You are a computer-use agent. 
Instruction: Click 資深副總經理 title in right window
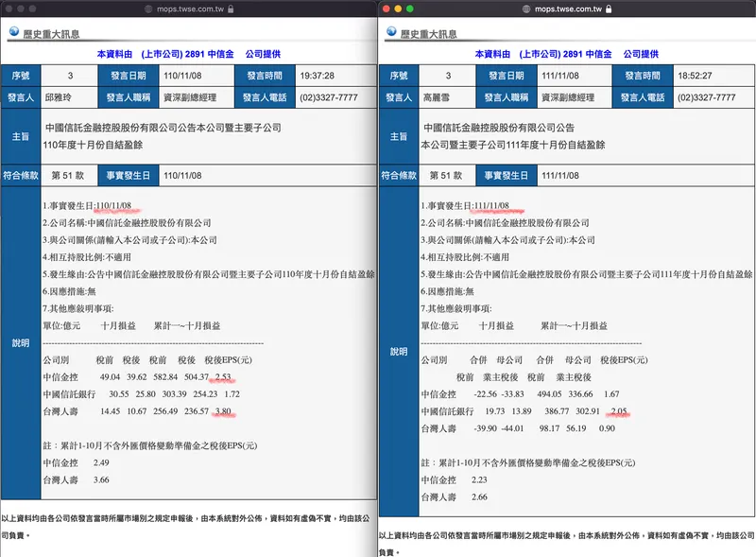pyautogui.click(x=568, y=97)
